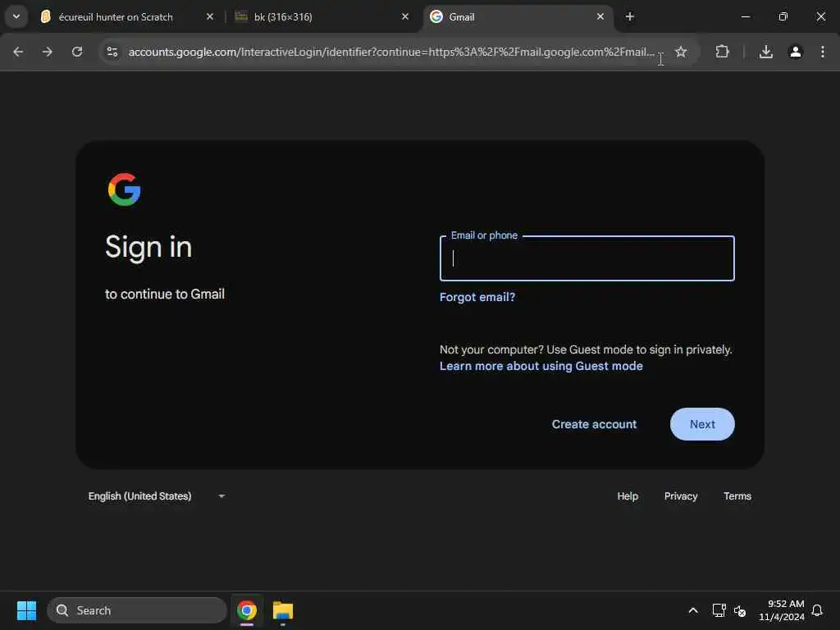Screen dimensions: 840x630
Task: Reload the Google sign-in page
Action: (77, 52)
